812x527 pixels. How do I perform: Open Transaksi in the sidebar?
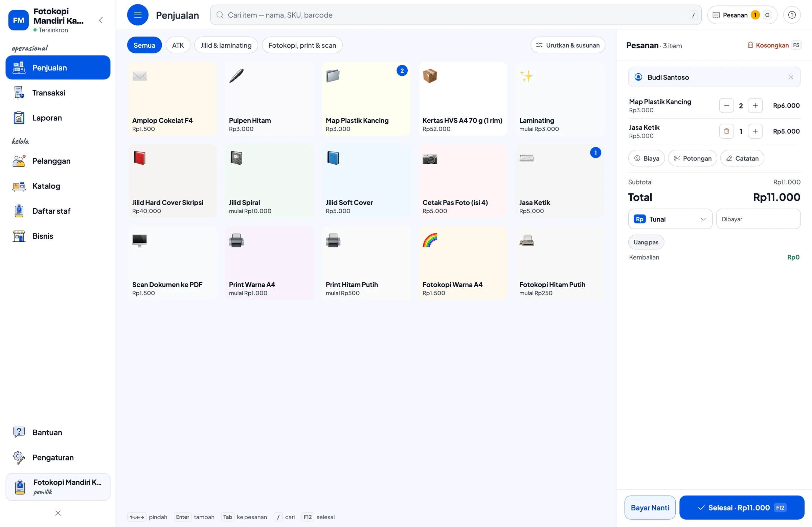(x=58, y=93)
